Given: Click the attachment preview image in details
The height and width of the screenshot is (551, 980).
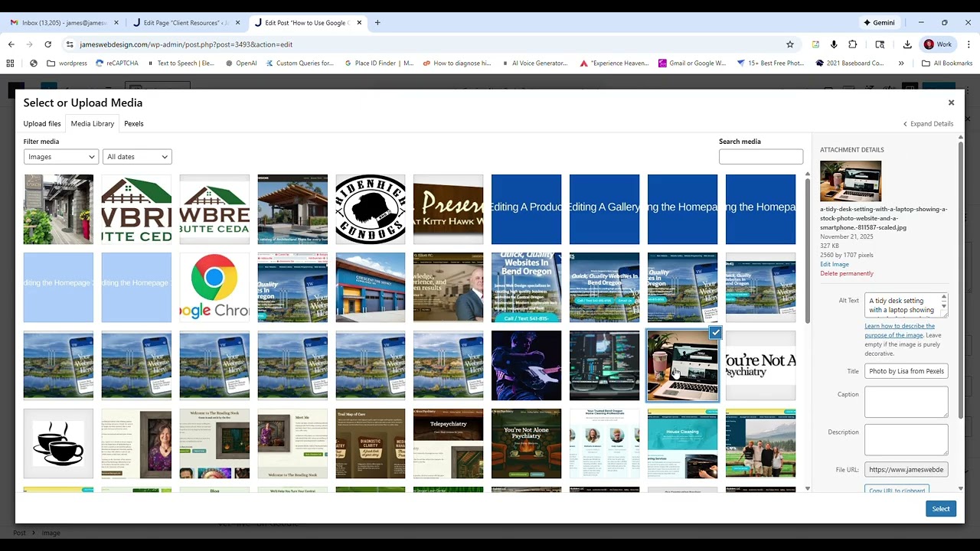Looking at the screenshot, I should 851,181.
